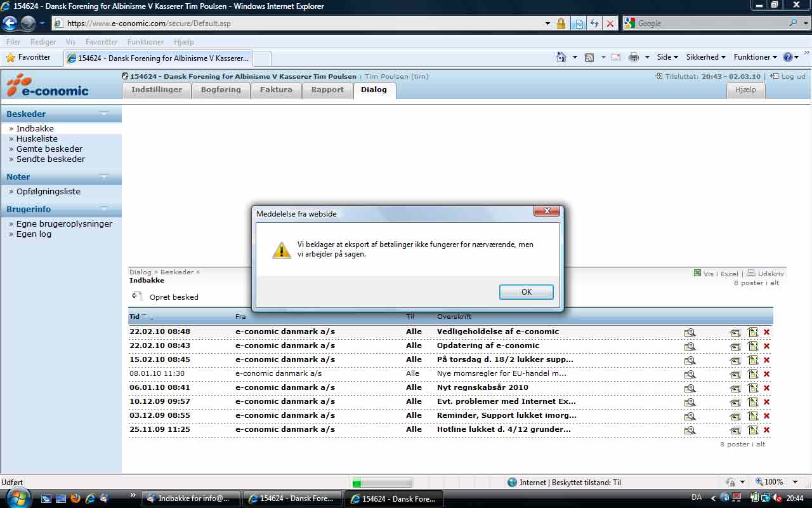Click OK in the Meddelelse fra webside dialog

pyautogui.click(x=526, y=292)
